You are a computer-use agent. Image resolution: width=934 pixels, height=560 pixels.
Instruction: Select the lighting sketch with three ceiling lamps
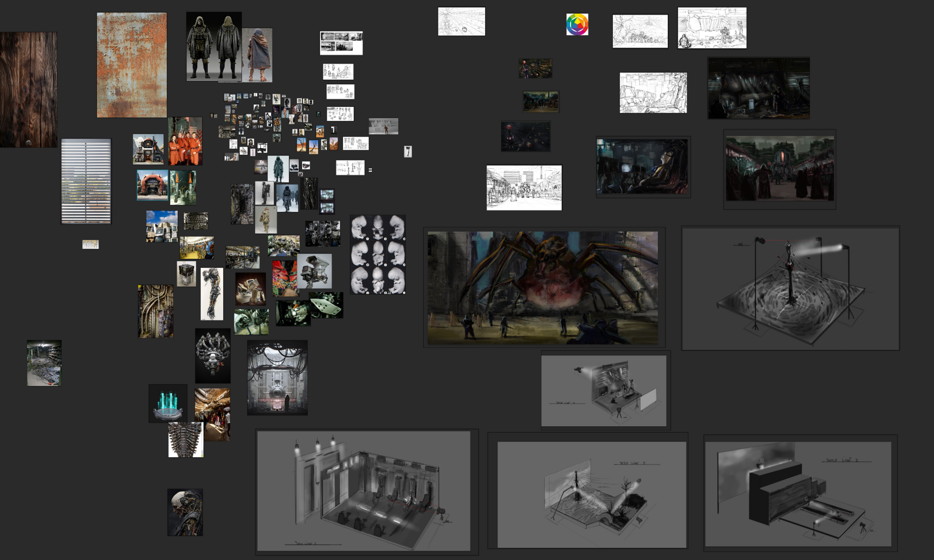click(x=364, y=491)
